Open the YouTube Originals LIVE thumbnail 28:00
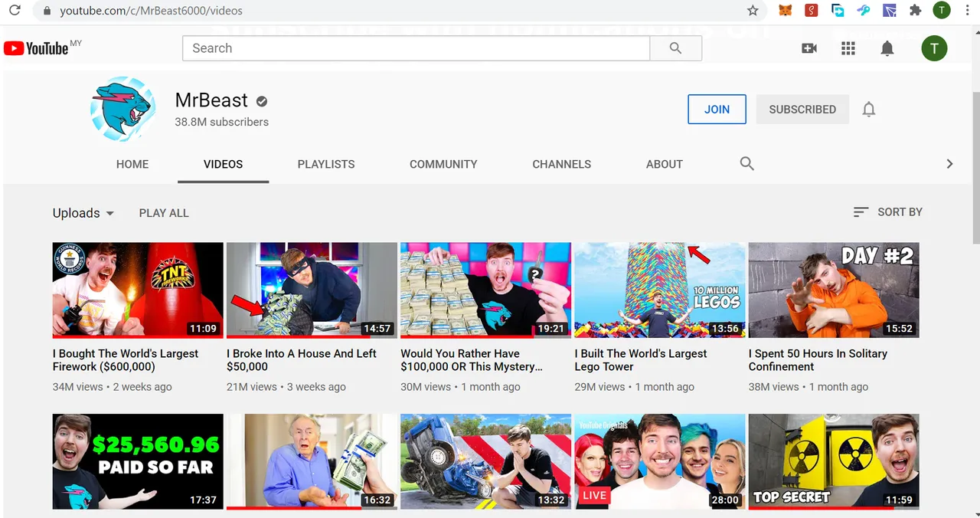Viewport: 980px width, 518px height. coord(660,461)
